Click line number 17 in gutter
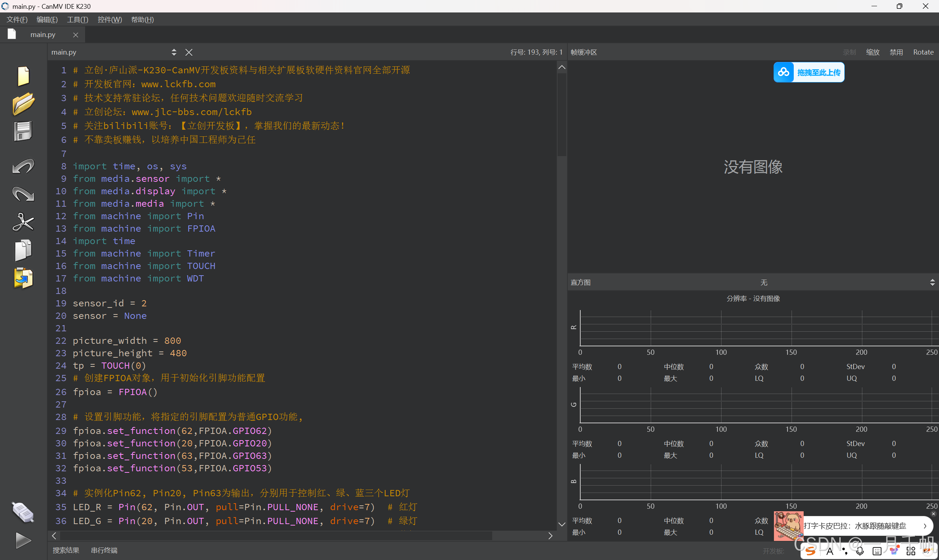 click(61, 278)
